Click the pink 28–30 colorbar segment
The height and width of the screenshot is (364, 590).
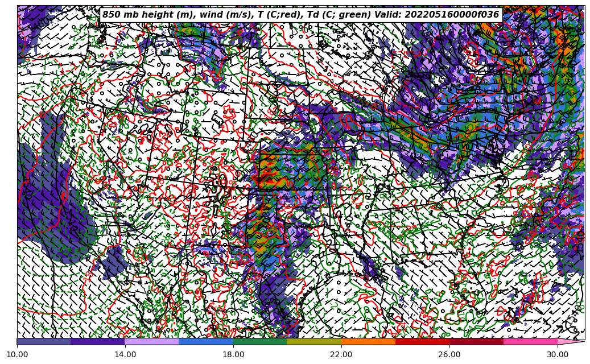530,341
